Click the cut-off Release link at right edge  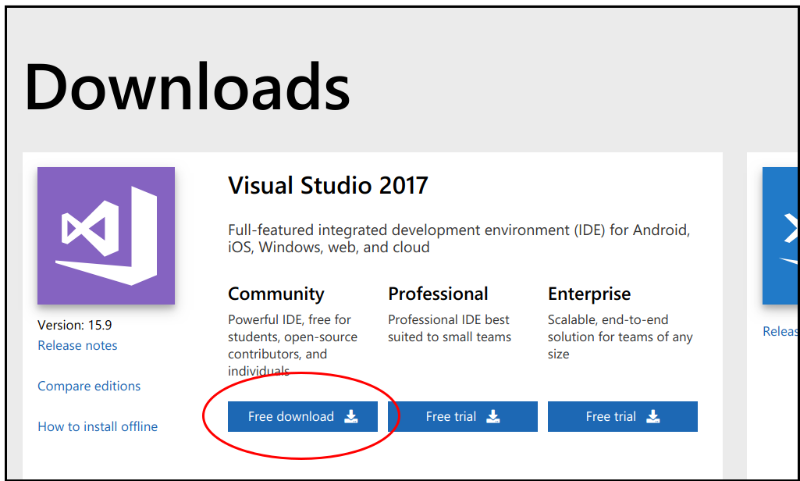click(781, 331)
